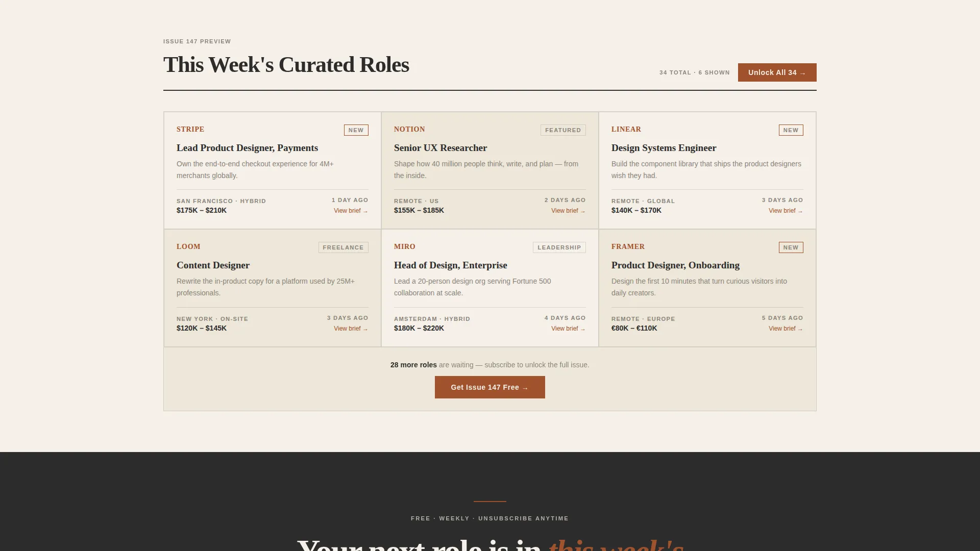Viewport: 980px width, 551px height.
Task: Click the 4 DAYS AGO timestamp
Action: pyautogui.click(x=565, y=318)
